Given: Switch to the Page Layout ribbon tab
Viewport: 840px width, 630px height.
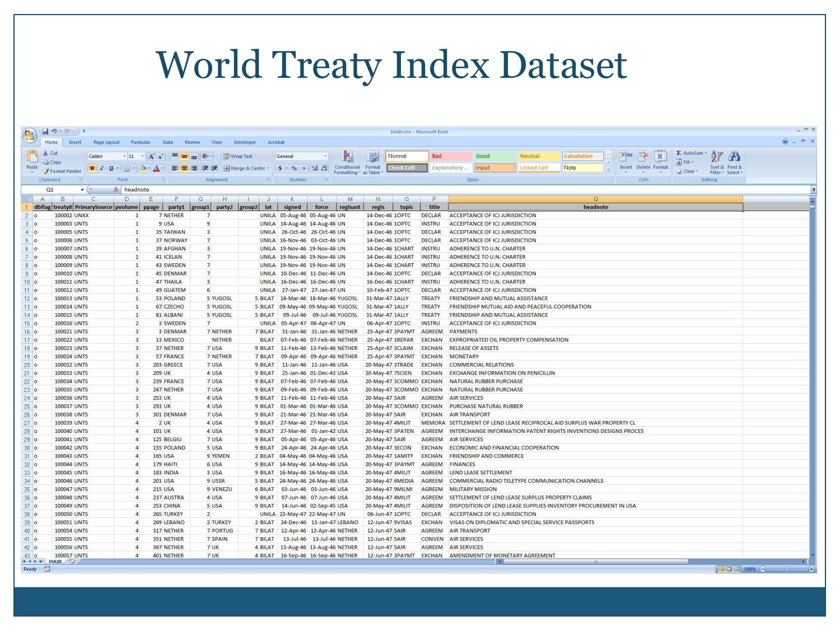Looking at the screenshot, I should coord(106,142).
